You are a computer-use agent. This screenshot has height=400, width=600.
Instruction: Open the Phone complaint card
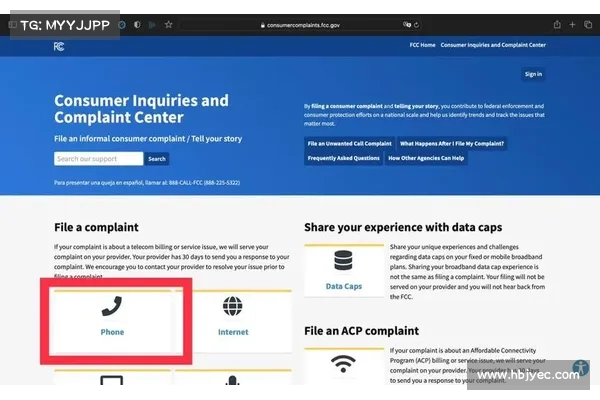point(112,322)
